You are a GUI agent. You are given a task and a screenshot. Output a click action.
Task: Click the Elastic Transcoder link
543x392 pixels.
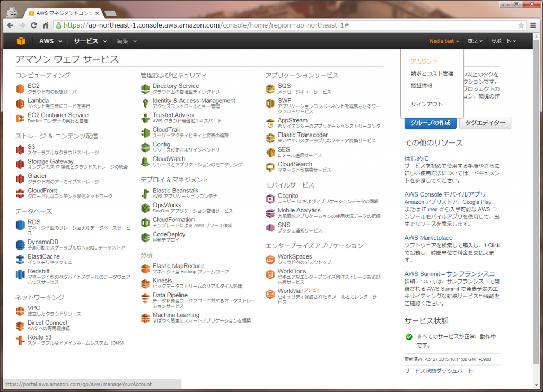pyautogui.click(x=303, y=135)
